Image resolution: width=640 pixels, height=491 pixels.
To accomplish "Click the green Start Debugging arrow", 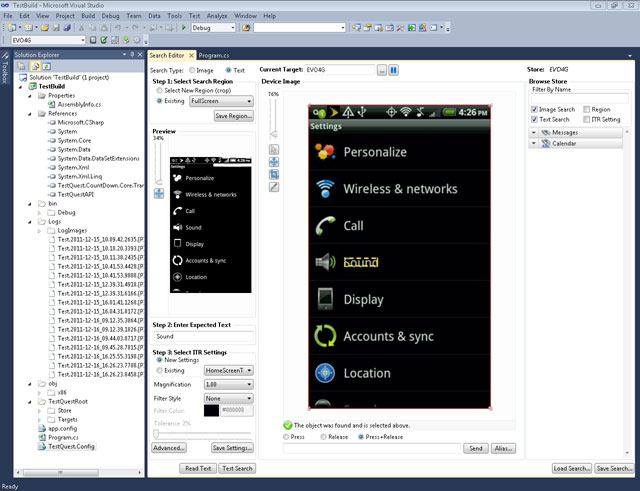I will point(182,28).
